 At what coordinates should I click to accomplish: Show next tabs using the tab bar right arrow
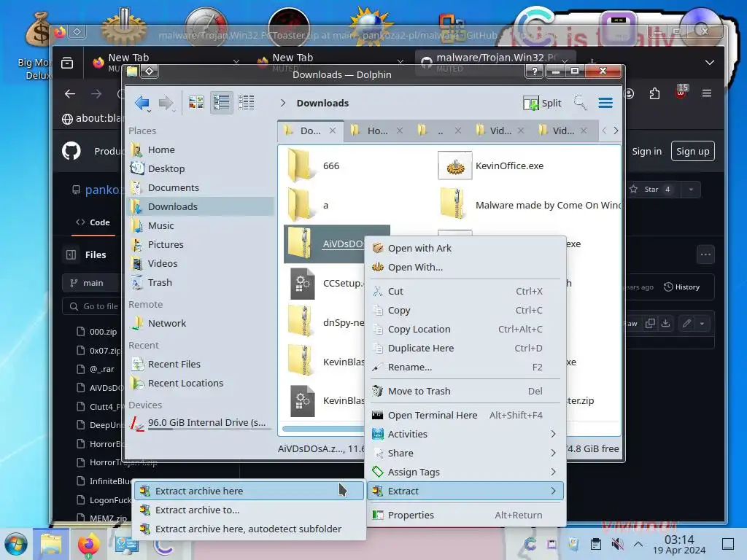(616, 131)
